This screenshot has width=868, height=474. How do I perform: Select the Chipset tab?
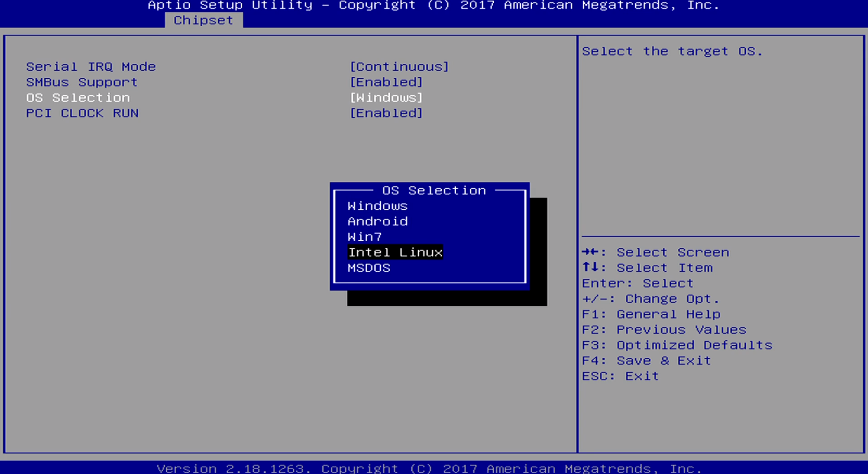pos(204,20)
